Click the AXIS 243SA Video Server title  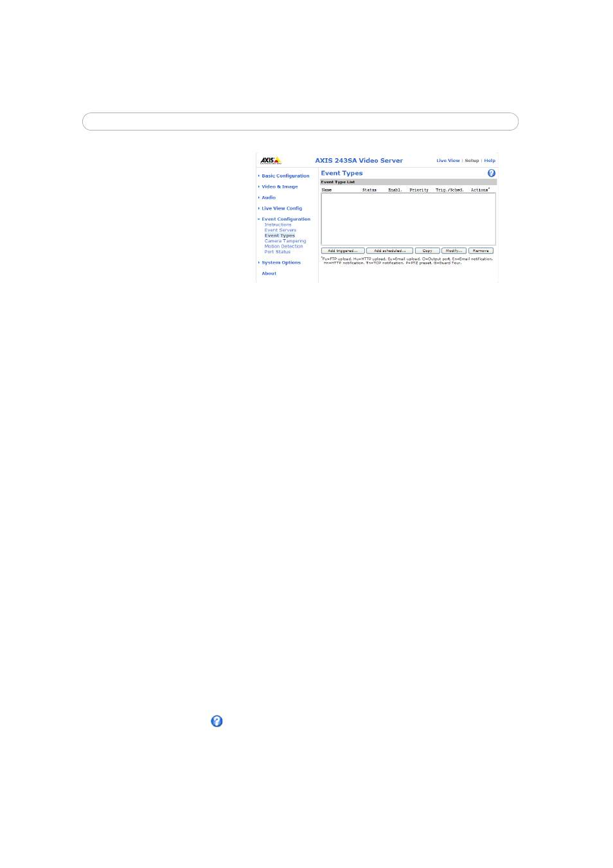359,161
